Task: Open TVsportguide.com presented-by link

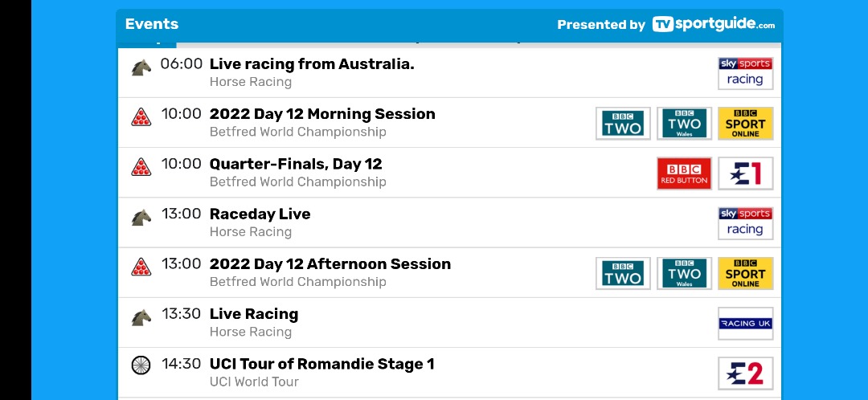Action: tap(714, 24)
